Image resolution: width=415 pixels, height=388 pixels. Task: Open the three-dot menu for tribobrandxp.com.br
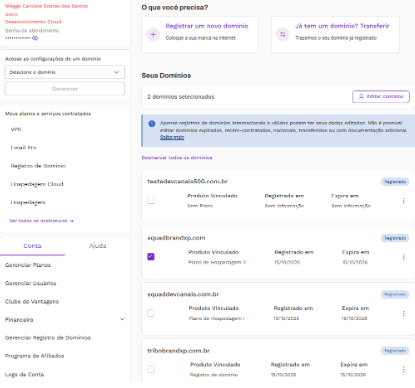(x=403, y=369)
